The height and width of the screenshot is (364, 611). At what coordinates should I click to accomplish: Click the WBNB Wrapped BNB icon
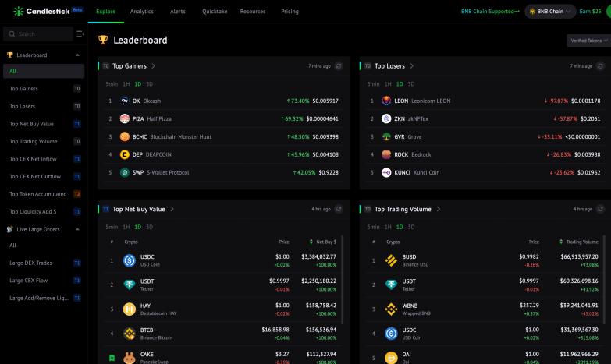pos(391,309)
